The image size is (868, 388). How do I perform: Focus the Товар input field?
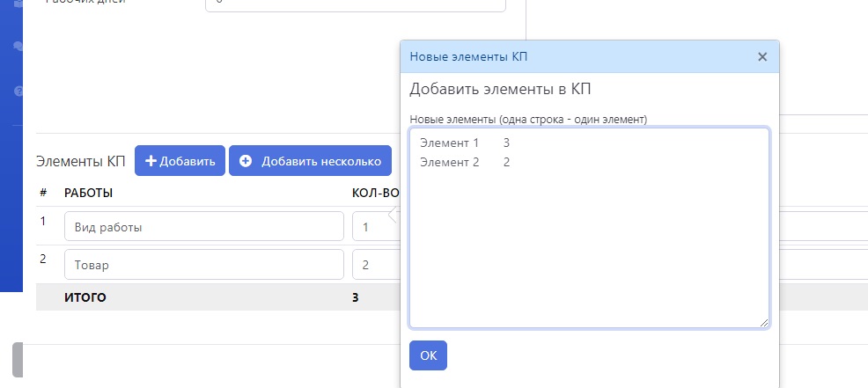pyautogui.click(x=203, y=264)
